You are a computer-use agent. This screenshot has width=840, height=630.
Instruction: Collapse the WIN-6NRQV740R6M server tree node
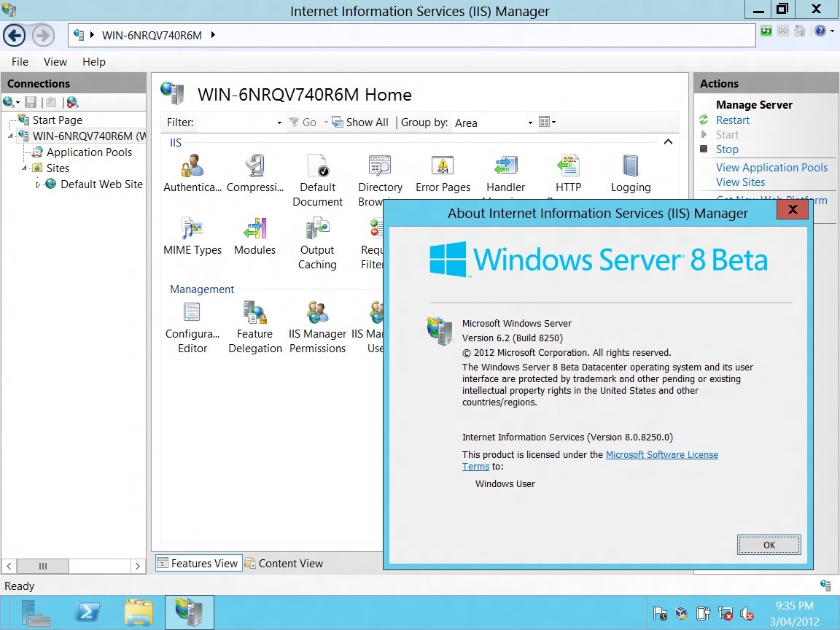click(10, 136)
